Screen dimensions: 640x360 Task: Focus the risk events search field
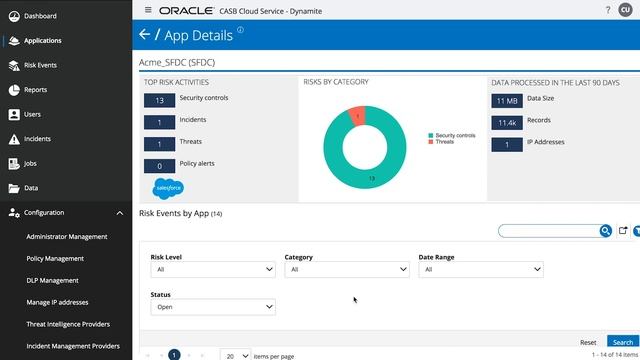tap(549, 231)
